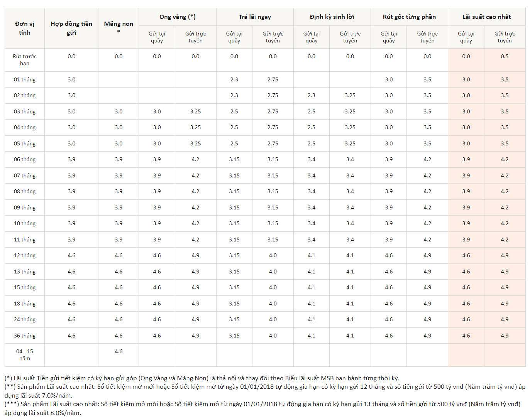Select the (***) footnote mentioning 8.0%/năm
The width and height of the screenshot is (530, 420).
point(262,408)
